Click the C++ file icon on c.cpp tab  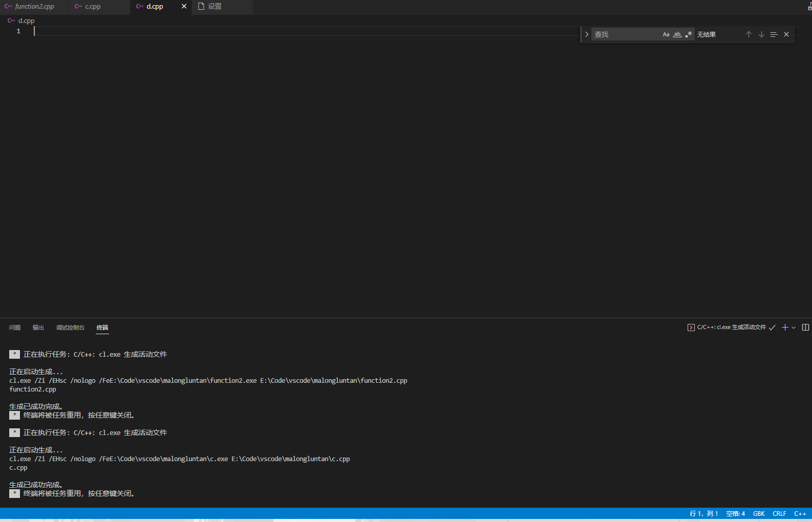tap(78, 7)
